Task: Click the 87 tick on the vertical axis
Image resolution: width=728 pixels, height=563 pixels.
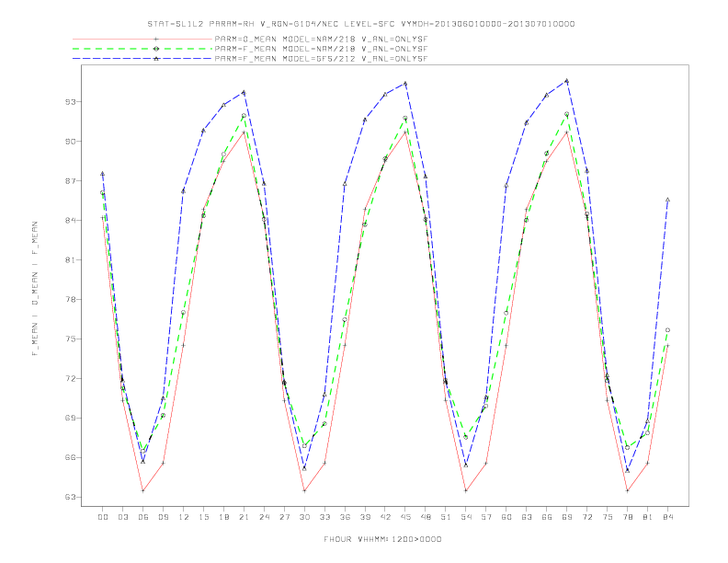Action: [71, 180]
